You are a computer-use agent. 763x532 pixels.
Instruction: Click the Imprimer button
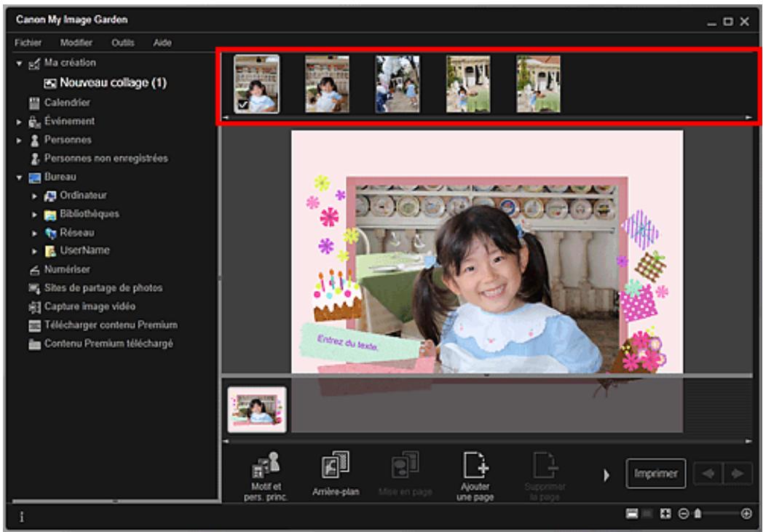coord(655,474)
